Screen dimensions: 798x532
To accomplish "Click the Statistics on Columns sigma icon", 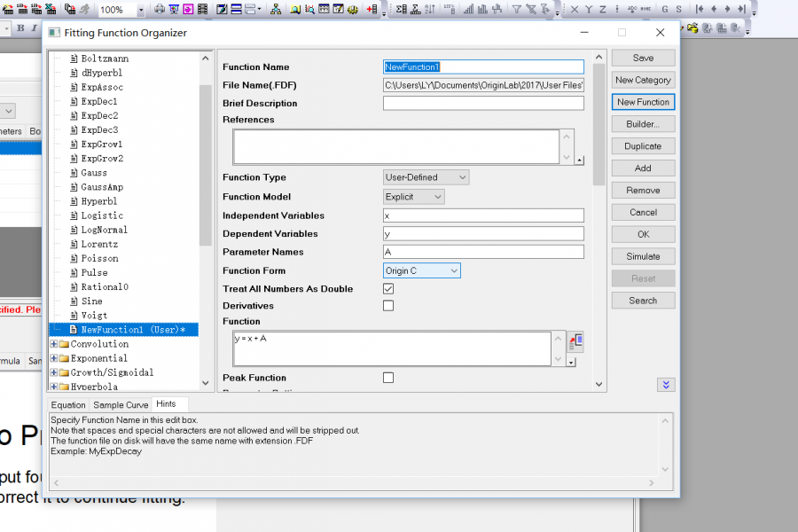I will 401,9.
